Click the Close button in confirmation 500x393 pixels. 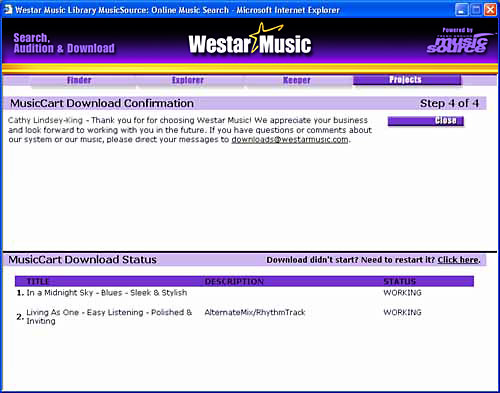[x=426, y=121]
